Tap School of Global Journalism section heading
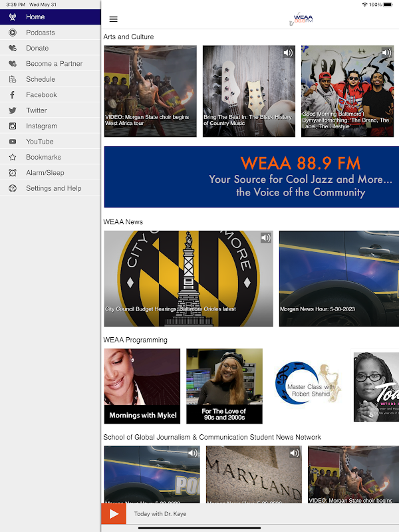This screenshot has height=532, width=399. tap(212, 437)
